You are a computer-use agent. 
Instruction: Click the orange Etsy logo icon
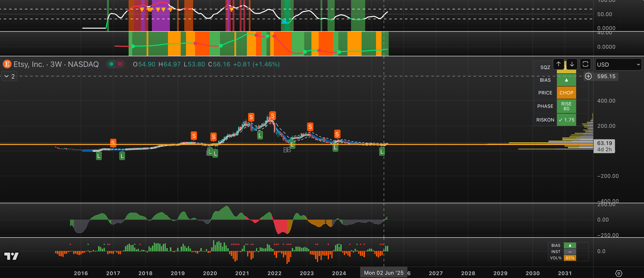point(7,64)
